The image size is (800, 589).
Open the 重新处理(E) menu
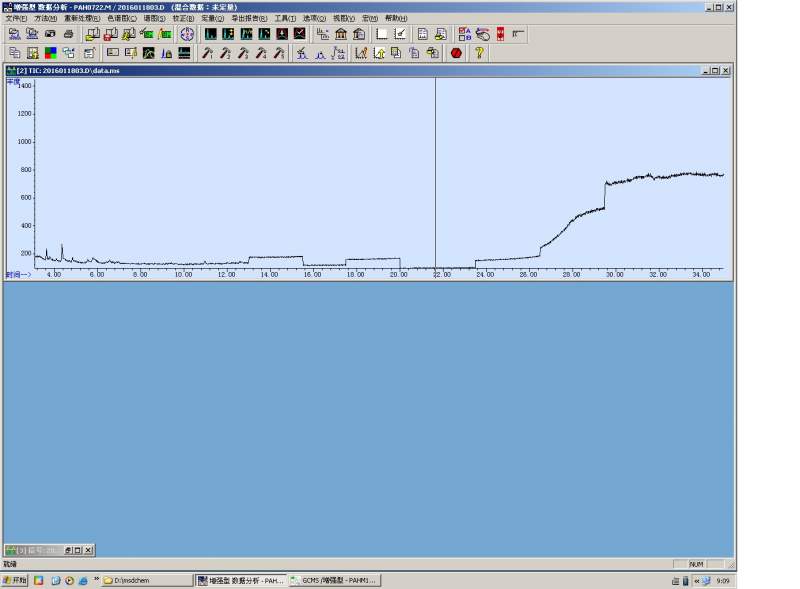click(82, 18)
